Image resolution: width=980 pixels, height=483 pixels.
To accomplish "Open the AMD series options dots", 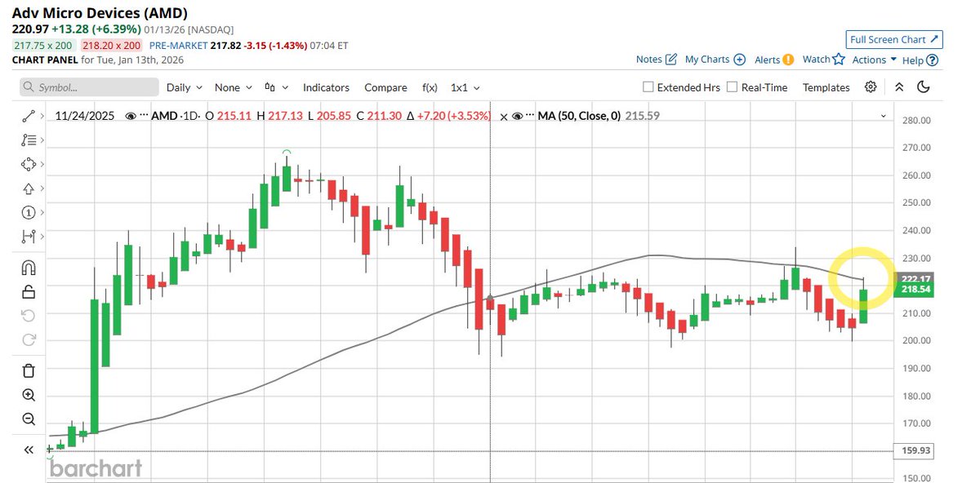I will (x=145, y=117).
